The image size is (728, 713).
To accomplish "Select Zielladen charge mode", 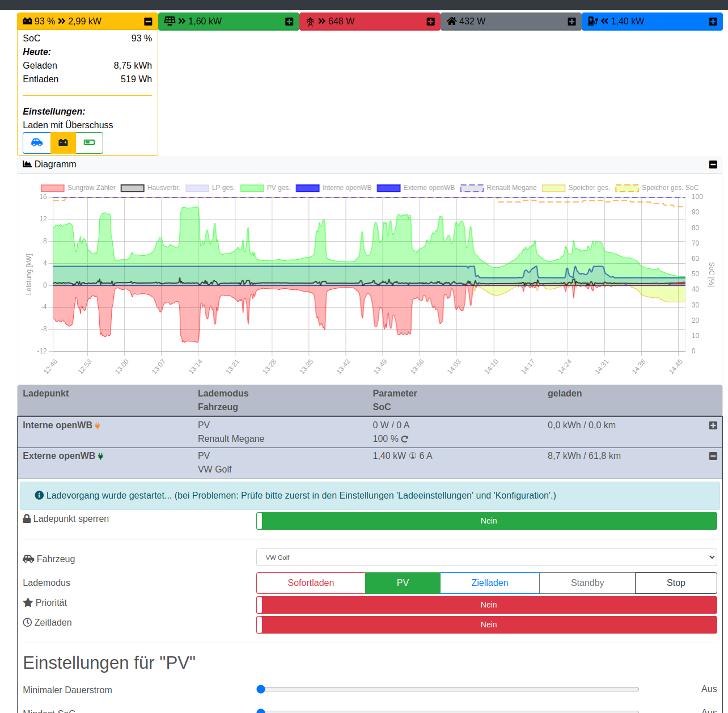I will point(490,583).
